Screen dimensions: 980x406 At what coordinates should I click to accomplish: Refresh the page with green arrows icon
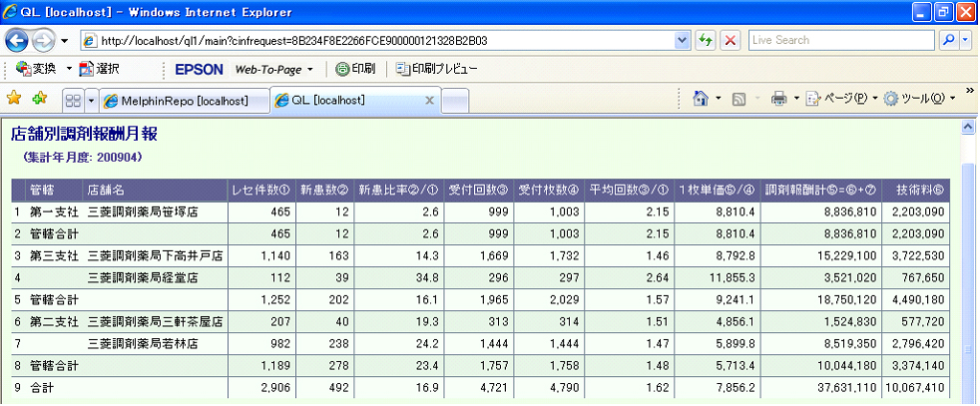coord(705,41)
